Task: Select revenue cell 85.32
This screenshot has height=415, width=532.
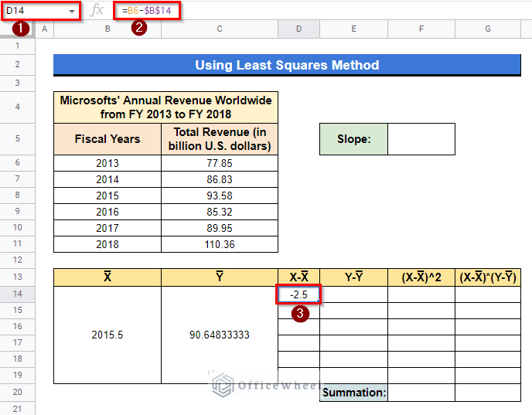Action: 220,212
